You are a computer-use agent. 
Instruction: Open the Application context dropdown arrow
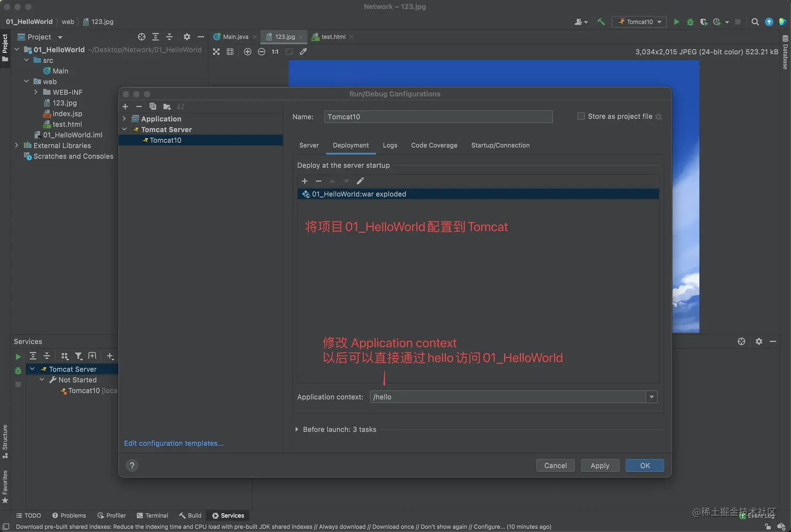pyautogui.click(x=651, y=397)
